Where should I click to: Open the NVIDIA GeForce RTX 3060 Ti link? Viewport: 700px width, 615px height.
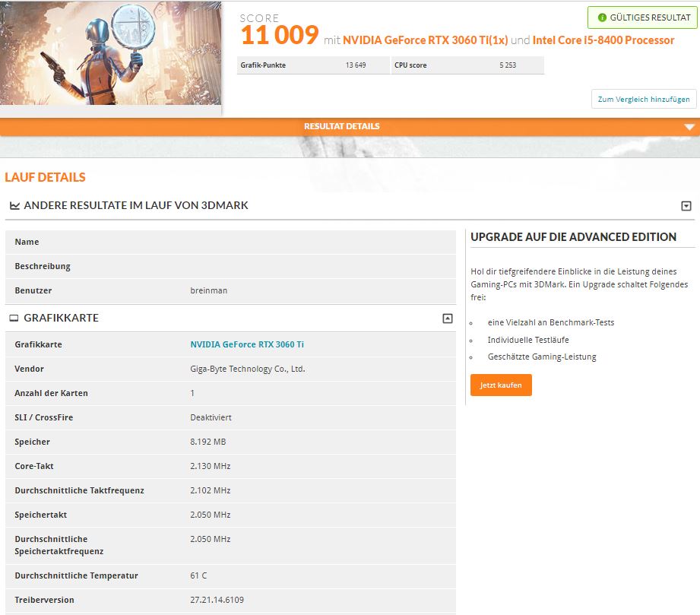[x=247, y=344]
